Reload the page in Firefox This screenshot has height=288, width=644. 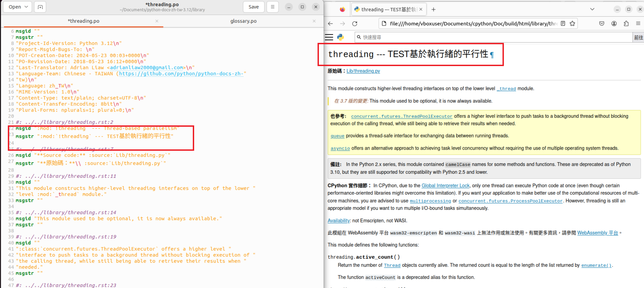click(x=355, y=24)
